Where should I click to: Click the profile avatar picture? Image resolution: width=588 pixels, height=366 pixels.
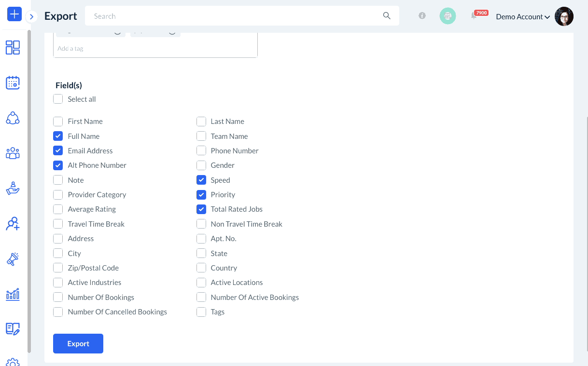(x=564, y=16)
